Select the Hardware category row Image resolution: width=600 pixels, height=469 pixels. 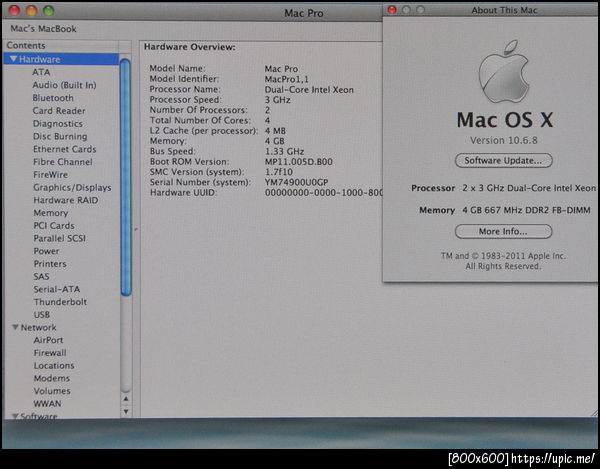click(61, 59)
